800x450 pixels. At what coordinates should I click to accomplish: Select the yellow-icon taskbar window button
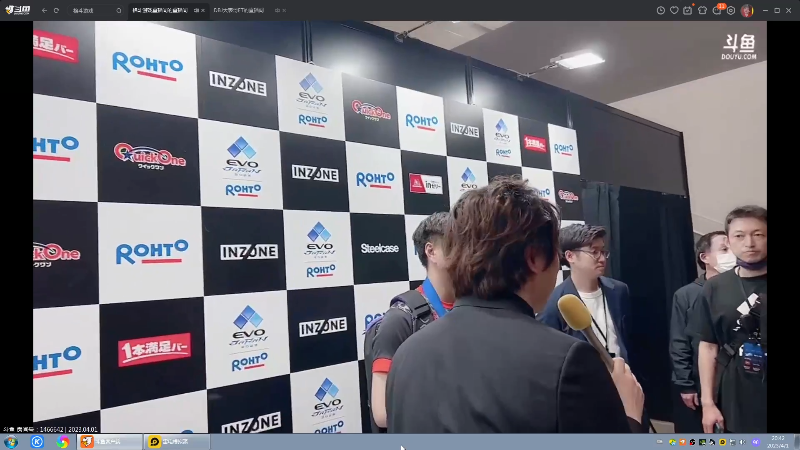pos(177,442)
